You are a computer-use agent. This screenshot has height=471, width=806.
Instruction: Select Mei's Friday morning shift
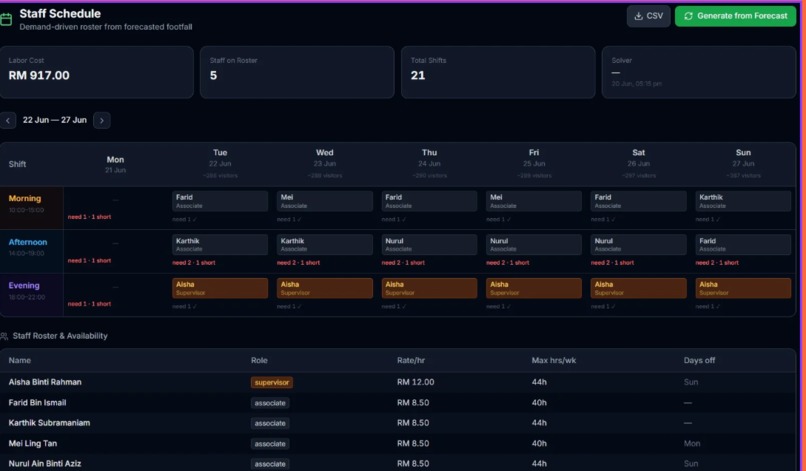click(534, 201)
